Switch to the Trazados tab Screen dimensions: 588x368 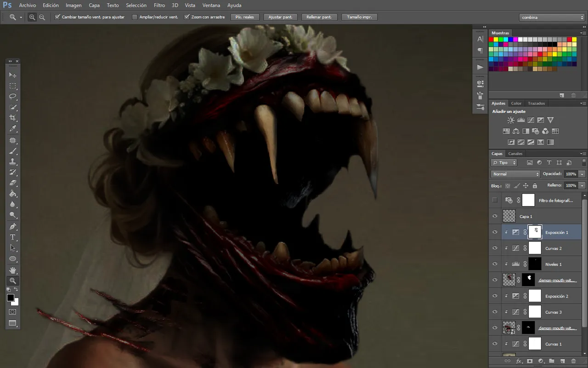click(x=536, y=103)
